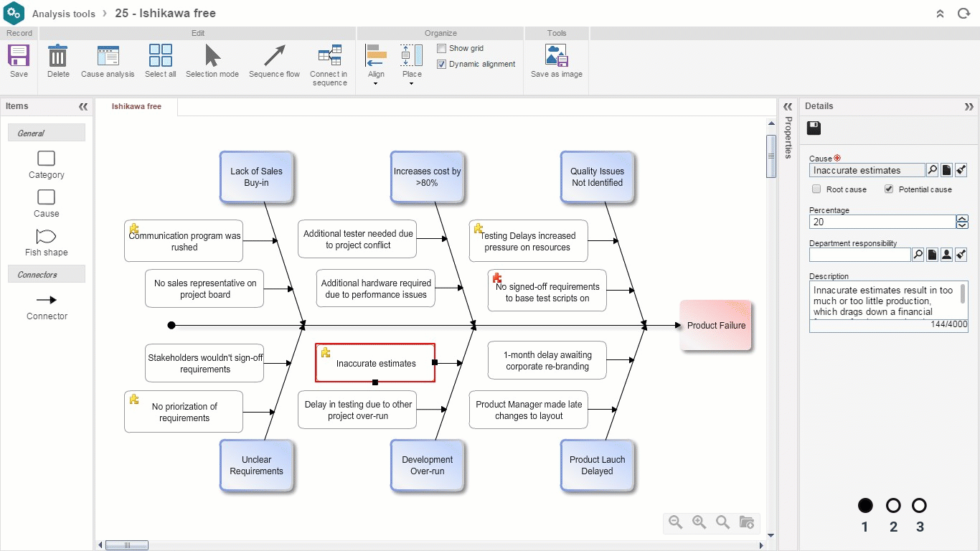
Task: Select Increases cost by >80% category
Action: [427, 176]
